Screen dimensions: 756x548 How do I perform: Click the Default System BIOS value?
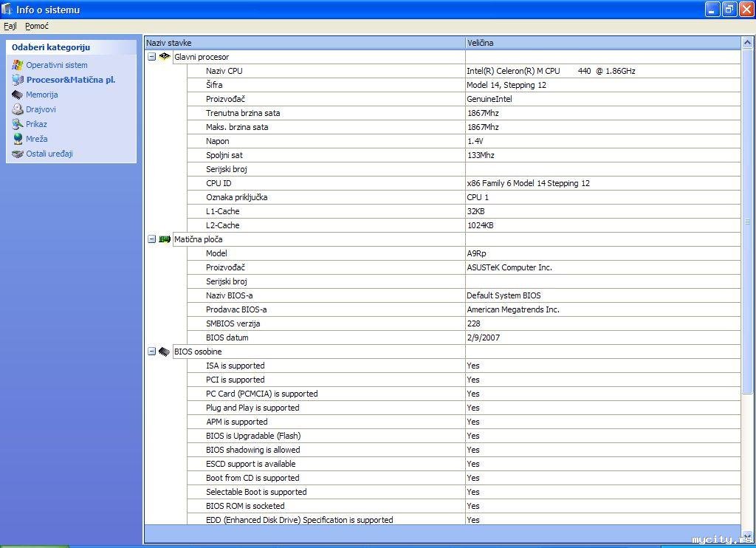point(504,295)
